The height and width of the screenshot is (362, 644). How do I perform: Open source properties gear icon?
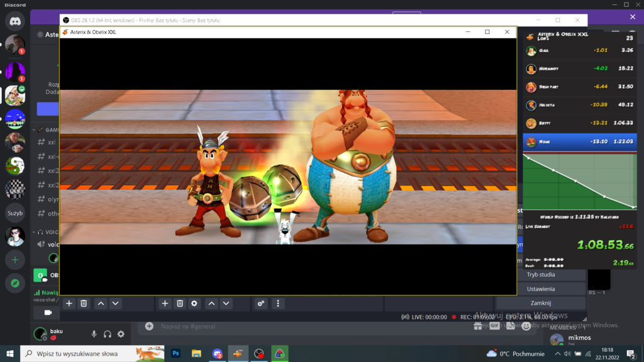tap(194, 304)
